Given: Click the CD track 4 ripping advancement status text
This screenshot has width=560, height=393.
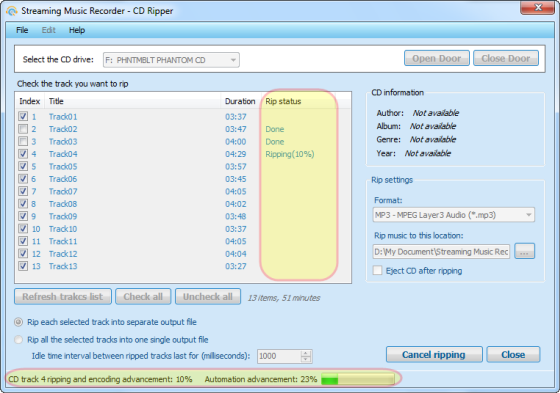Looking at the screenshot, I should pos(100,379).
